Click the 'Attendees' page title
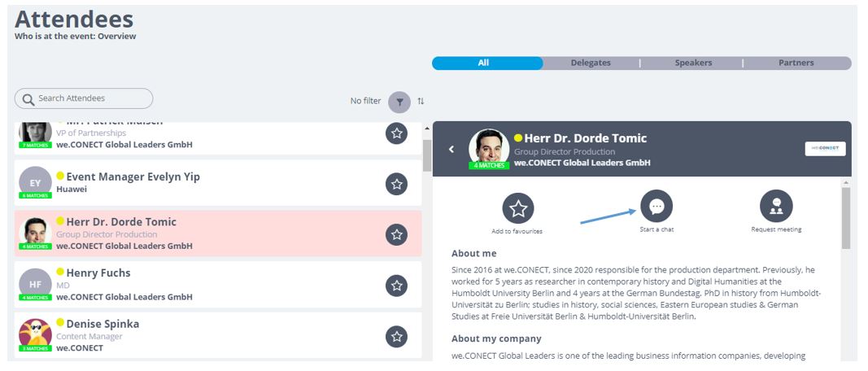Screen dimensions: 868x371 (74, 20)
